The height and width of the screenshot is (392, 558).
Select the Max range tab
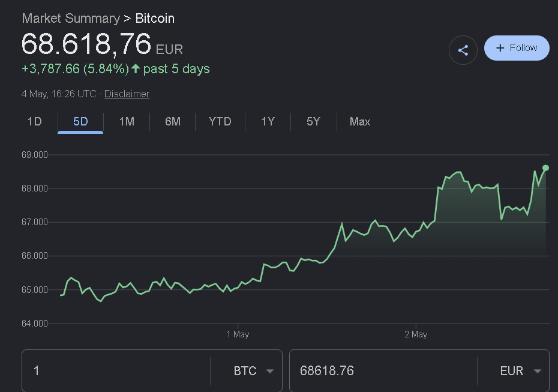coord(360,122)
